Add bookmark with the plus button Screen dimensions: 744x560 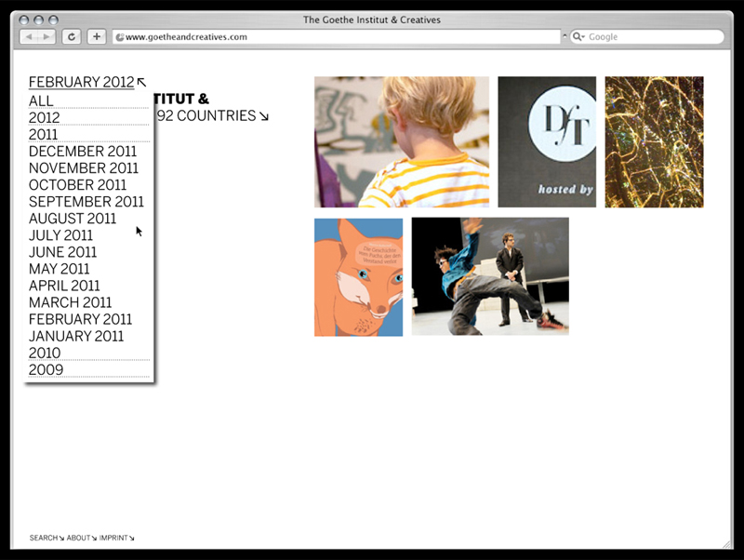97,36
